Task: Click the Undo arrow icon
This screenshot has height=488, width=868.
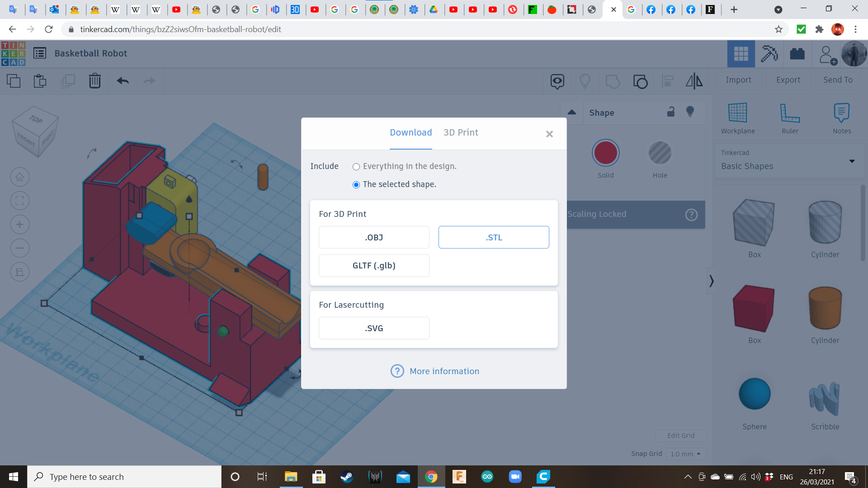Action: click(123, 81)
